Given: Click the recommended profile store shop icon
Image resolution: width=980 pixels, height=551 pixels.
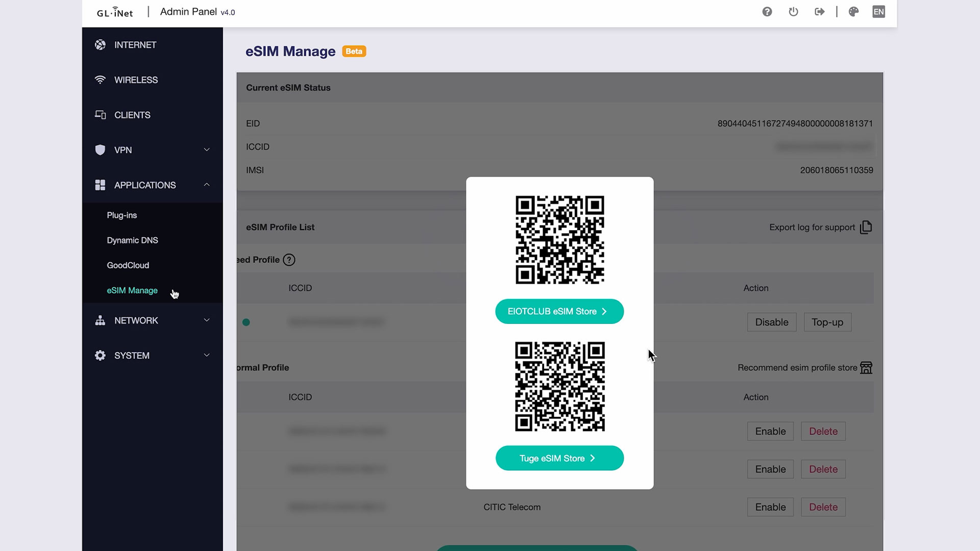Looking at the screenshot, I should pos(866,367).
